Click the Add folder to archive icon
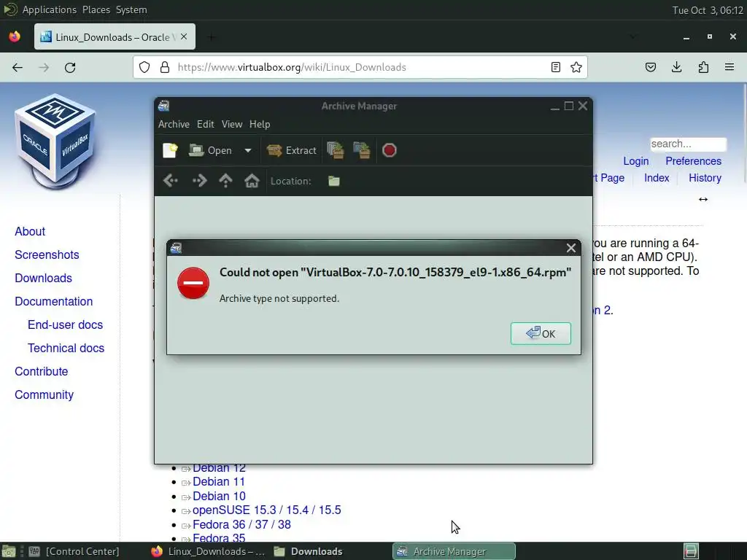The height and width of the screenshot is (560, 747). 362,150
